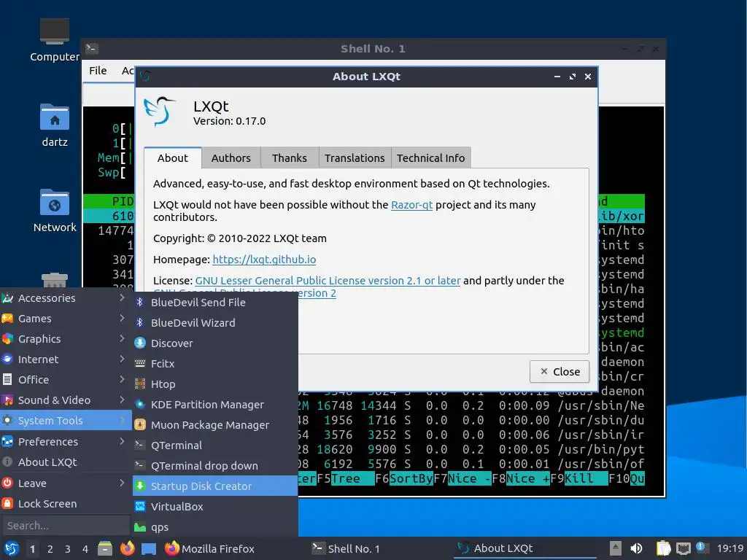Switch to the Thanks tab
747x560 pixels.
pos(289,158)
